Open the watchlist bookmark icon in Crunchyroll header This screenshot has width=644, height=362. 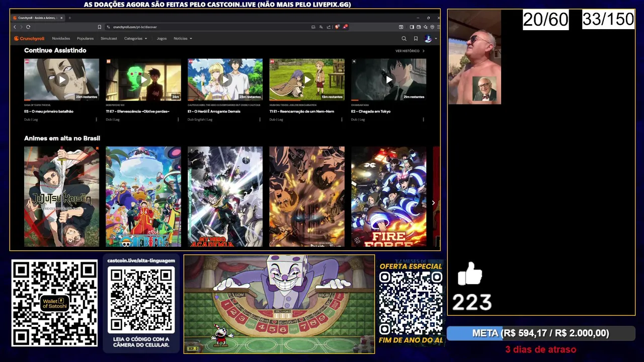[416, 38]
